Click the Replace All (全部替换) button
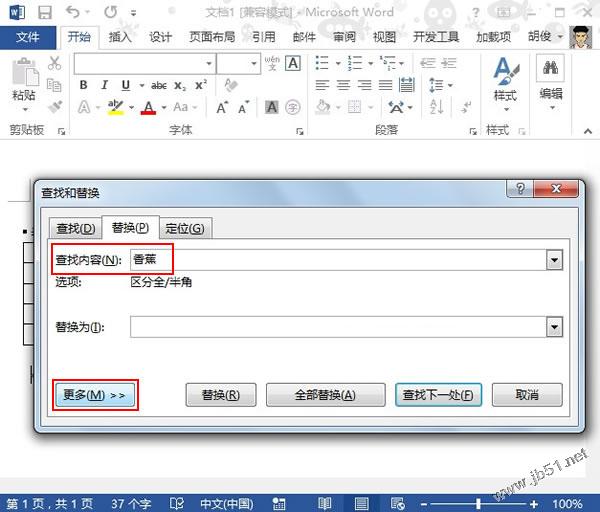600x512 pixels. [325, 395]
